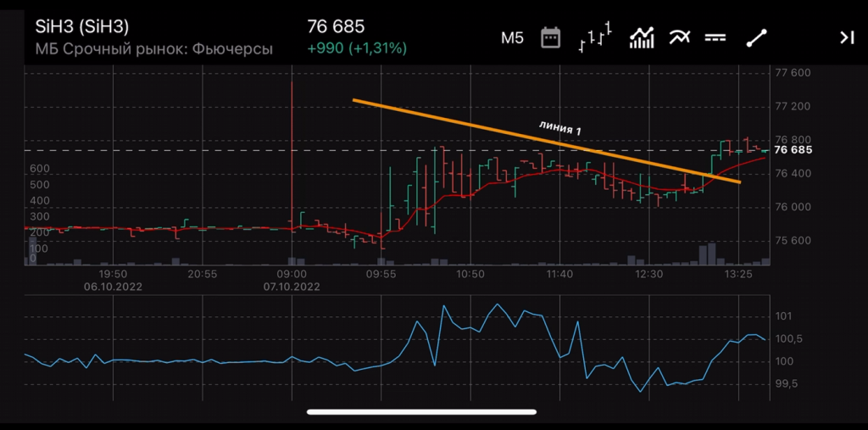Tap the blue oscillator line in lower panel
Viewport: 868px width, 430px height.
tap(442, 316)
